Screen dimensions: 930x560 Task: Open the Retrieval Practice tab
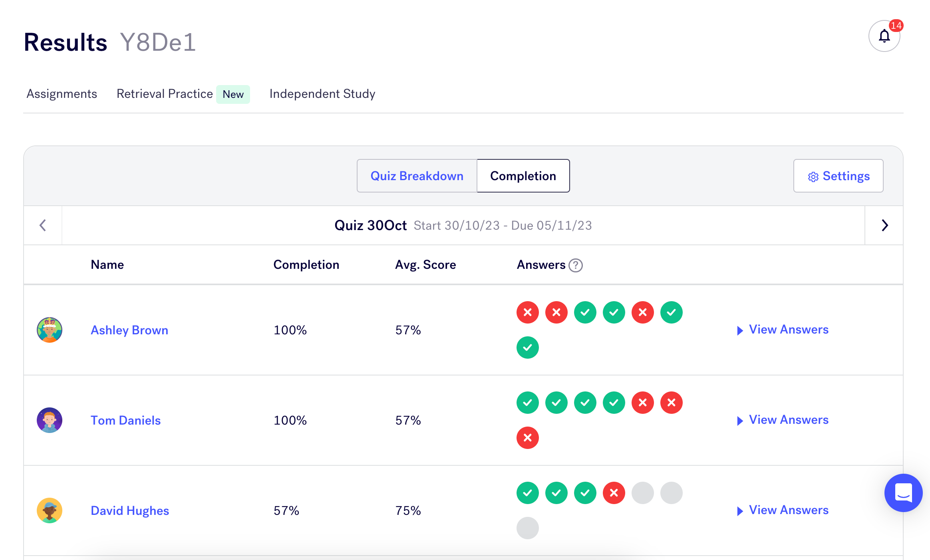click(x=165, y=94)
